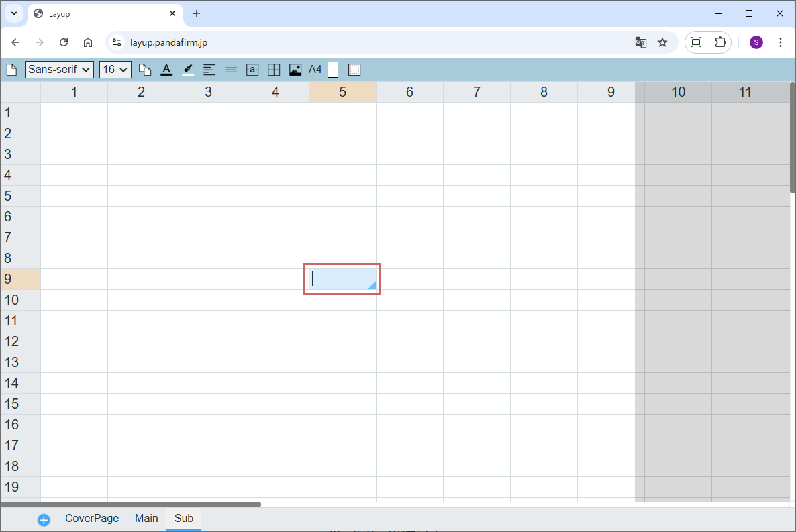Click the page margins icon
Screen dimensions: 796x532
(x=354, y=70)
